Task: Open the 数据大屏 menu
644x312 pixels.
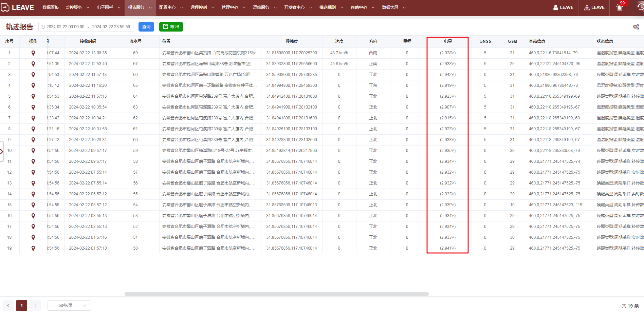Action: (x=394, y=7)
